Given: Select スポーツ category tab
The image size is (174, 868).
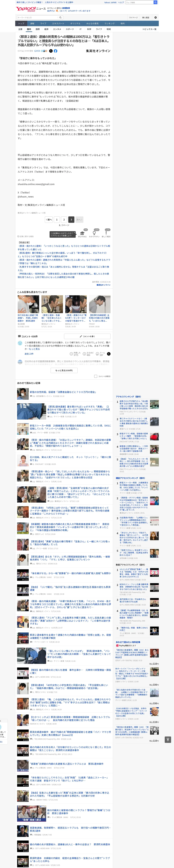Looking at the screenshot, I should pyautogui.click(x=70, y=29).
